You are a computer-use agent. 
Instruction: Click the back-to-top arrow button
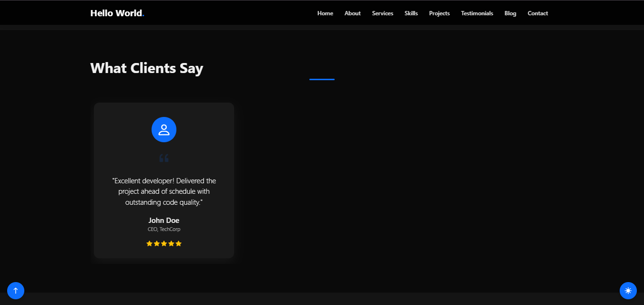[x=16, y=290]
